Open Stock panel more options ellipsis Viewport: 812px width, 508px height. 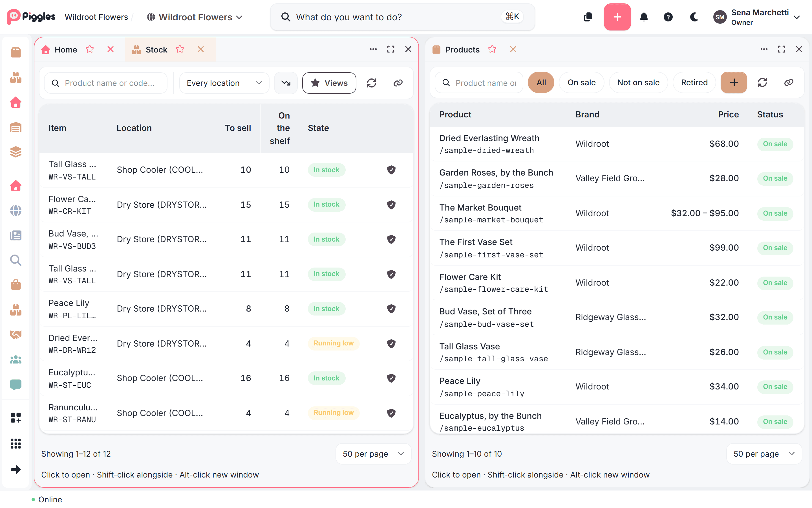coord(373,49)
